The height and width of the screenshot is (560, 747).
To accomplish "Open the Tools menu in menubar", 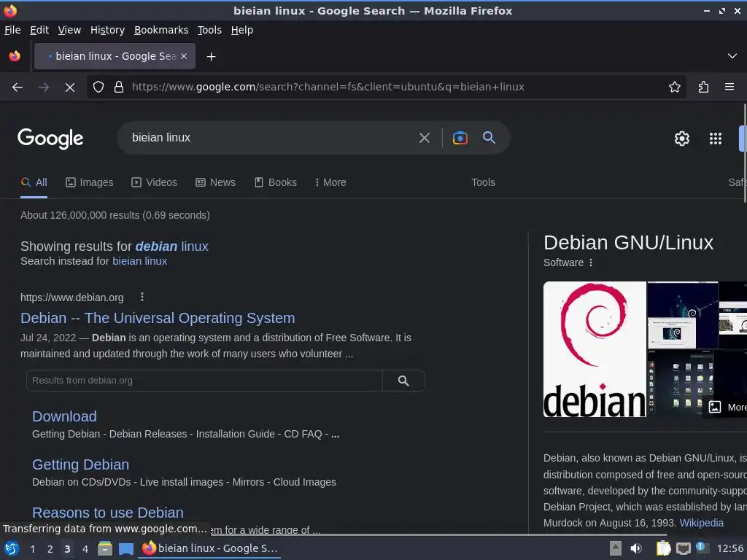I will click(x=209, y=30).
